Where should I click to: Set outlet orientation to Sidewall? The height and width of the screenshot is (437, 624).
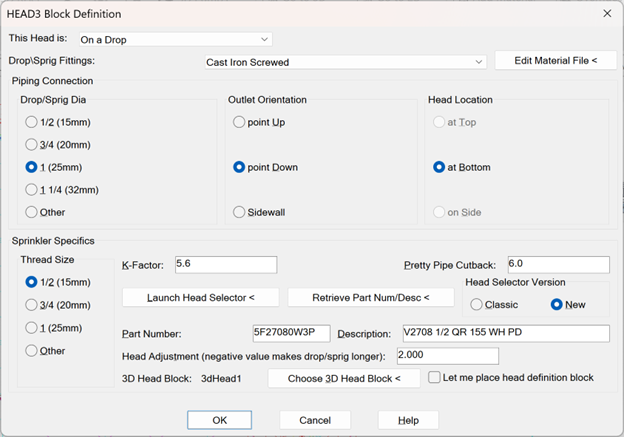pyautogui.click(x=240, y=212)
